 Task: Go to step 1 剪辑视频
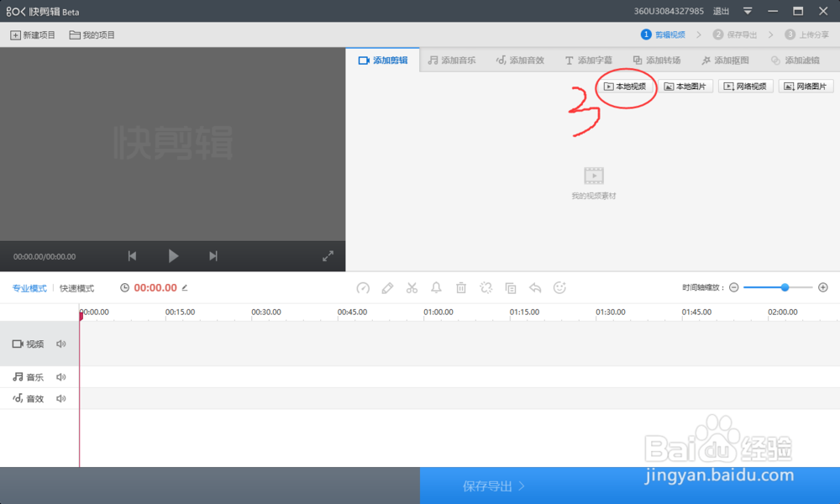[663, 34]
